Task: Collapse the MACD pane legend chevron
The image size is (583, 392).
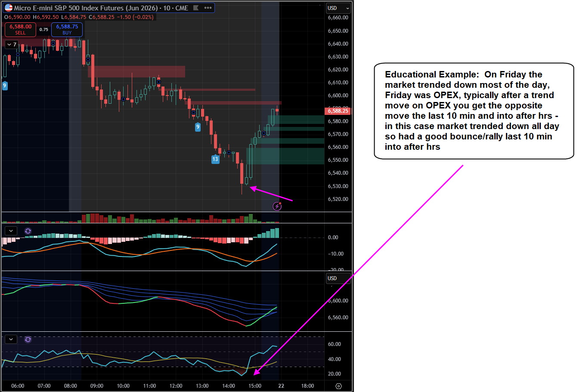Action: click(x=11, y=231)
